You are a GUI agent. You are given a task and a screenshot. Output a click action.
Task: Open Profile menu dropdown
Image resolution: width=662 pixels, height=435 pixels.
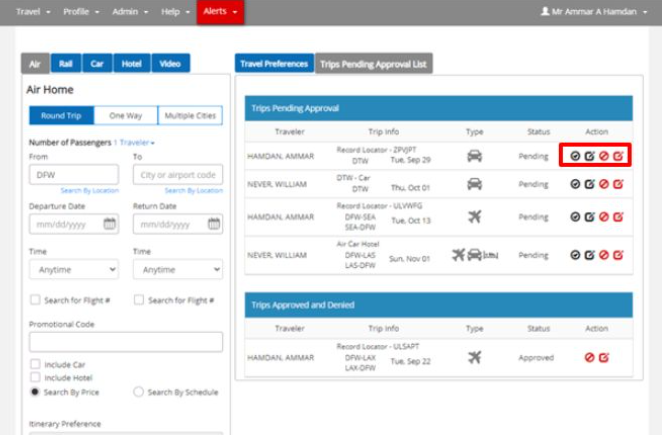[x=81, y=12]
